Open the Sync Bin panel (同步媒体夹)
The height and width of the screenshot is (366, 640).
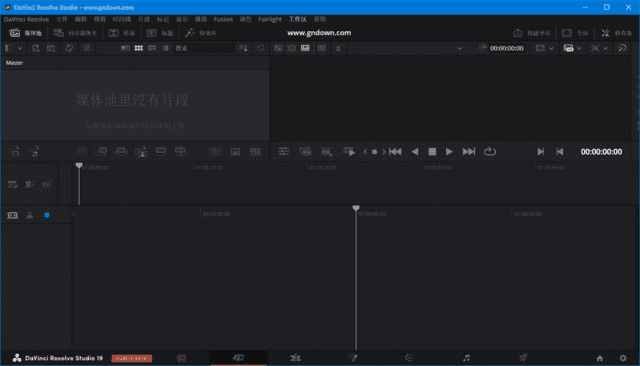point(75,33)
